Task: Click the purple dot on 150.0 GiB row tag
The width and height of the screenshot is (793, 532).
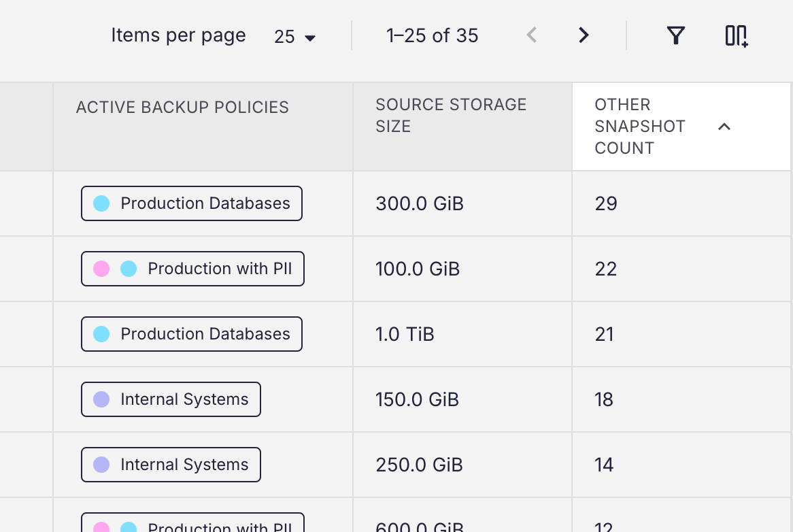Action: coord(101,399)
